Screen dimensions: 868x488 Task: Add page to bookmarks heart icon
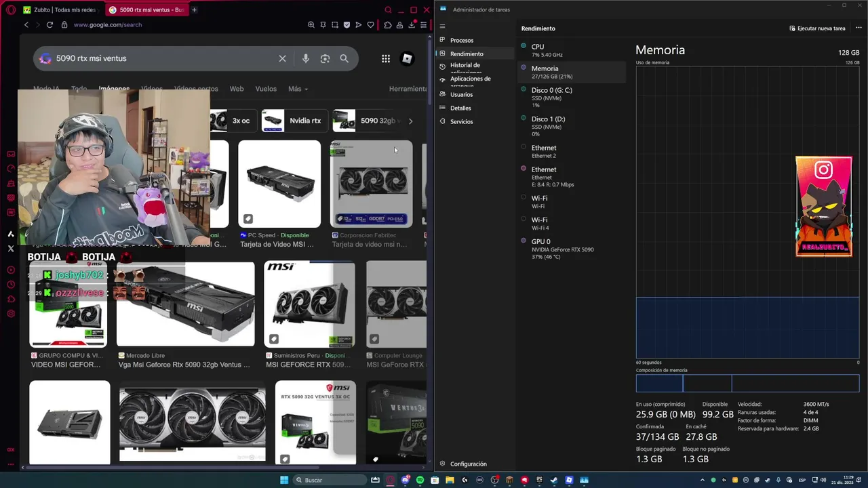[370, 24]
